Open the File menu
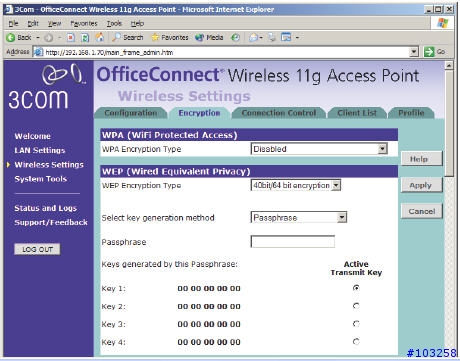Screen dimensions: 460x361 coord(13,23)
